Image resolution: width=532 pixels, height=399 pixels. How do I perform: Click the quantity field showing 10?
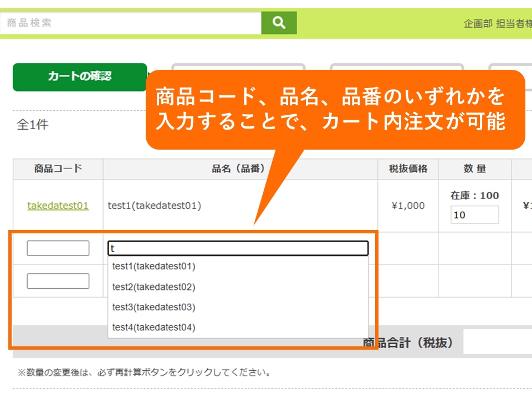point(474,215)
